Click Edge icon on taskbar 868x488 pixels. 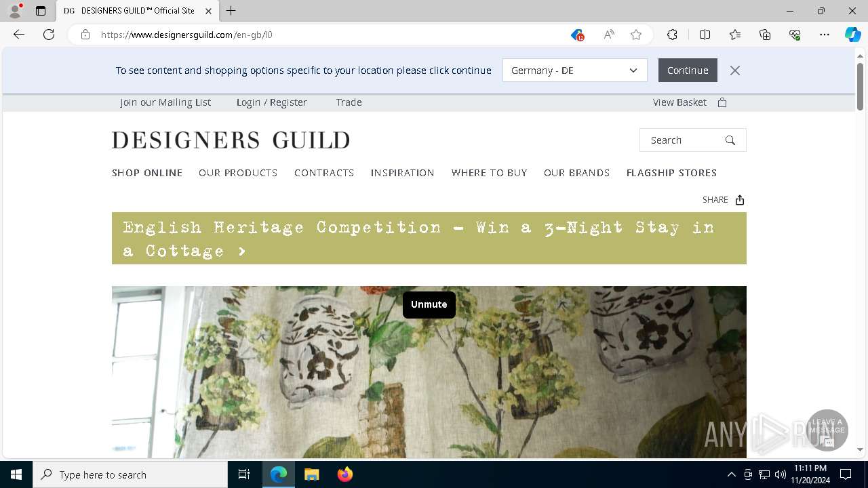pyautogui.click(x=279, y=474)
